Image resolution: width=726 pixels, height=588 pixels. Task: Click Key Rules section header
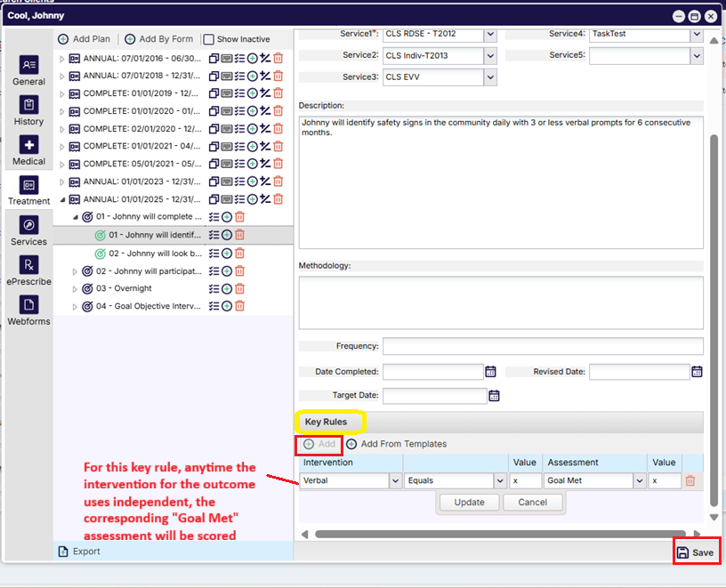pos(500,422)
